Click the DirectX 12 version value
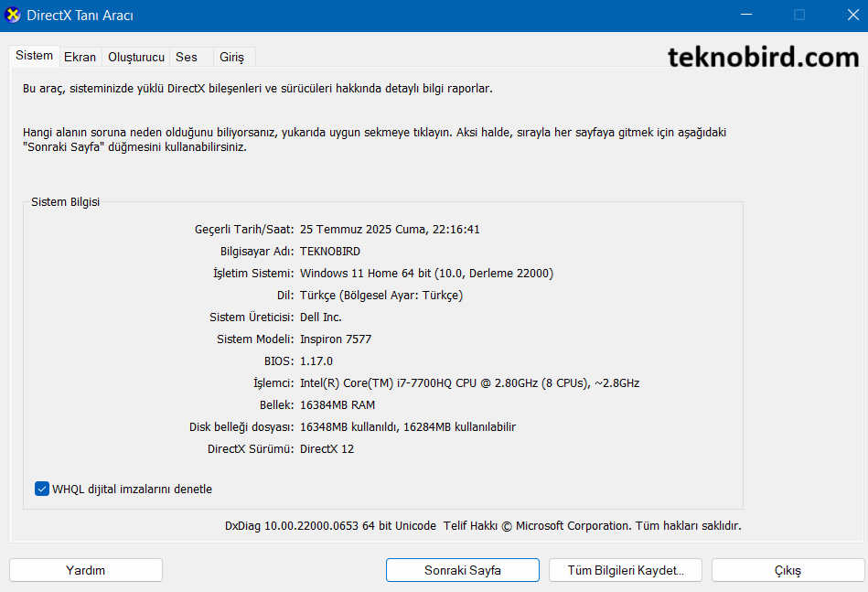This screenshot has height=592, width=868. 327,449
